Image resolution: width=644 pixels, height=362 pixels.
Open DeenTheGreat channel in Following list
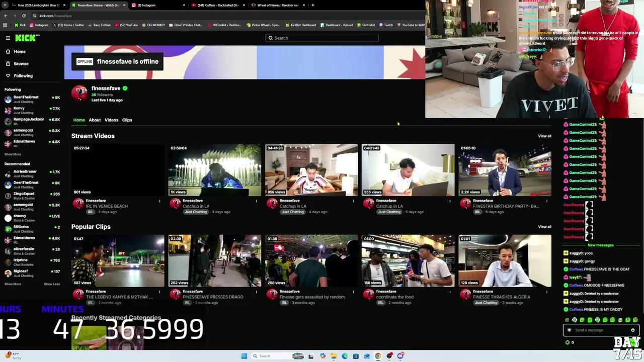coord(32,99)
